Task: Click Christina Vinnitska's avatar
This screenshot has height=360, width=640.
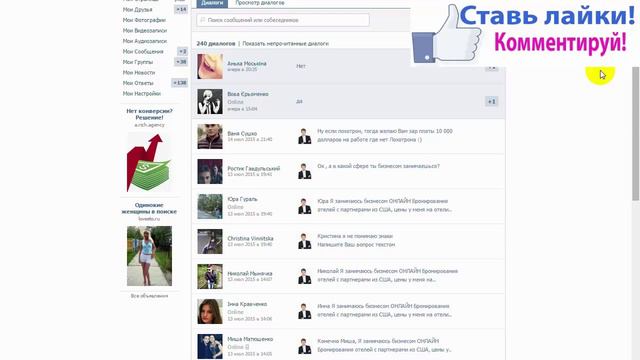Action: point(210,242)
